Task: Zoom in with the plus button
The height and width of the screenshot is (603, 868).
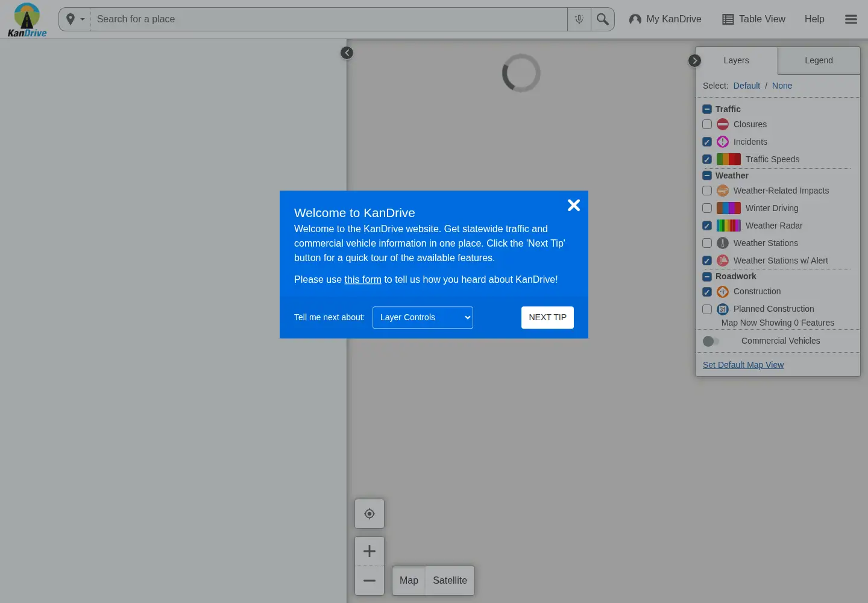Action: (x=370, y=551)
